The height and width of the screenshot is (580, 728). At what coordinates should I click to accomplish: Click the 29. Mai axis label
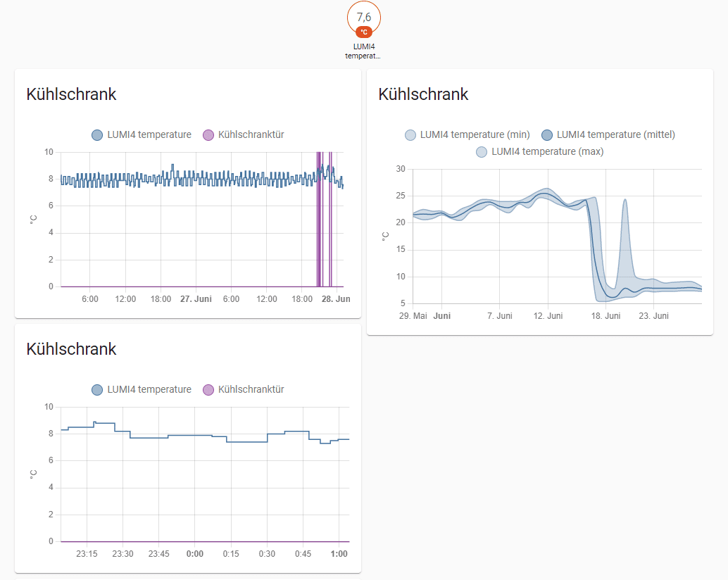[x=413, y=316]
